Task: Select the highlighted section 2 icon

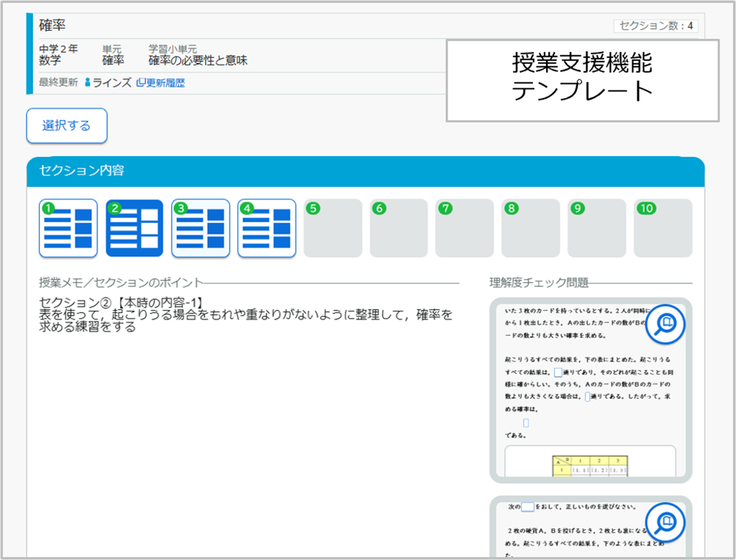Action: pyautogui.click(x=134, y=228)
